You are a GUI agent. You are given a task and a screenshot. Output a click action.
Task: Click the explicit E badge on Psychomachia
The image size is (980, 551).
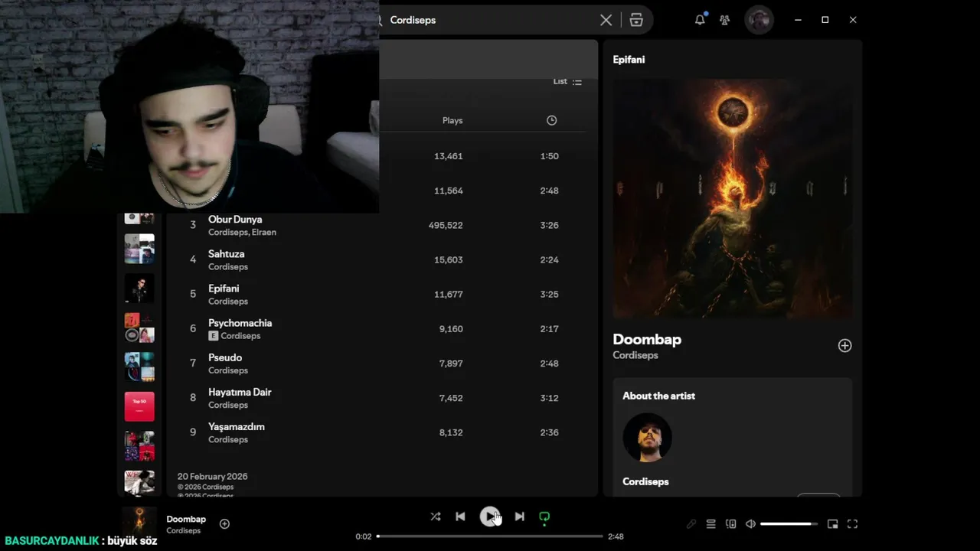click(214, 336)
